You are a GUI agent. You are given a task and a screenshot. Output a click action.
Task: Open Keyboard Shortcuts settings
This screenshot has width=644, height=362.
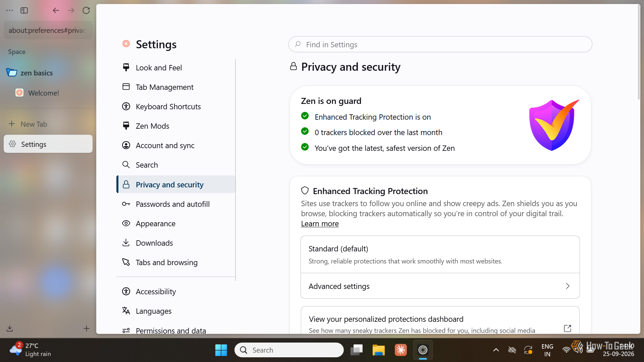(176, 107)
